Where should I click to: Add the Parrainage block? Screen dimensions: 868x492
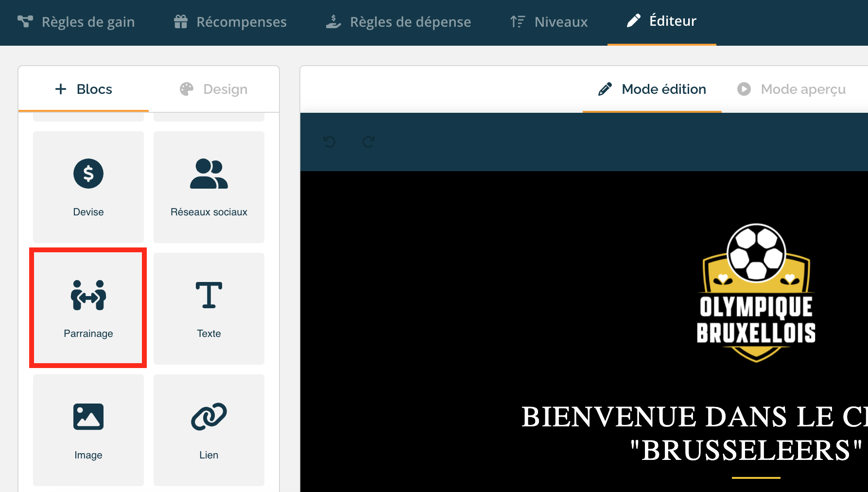pyautogui.click(x=88, y=309)
